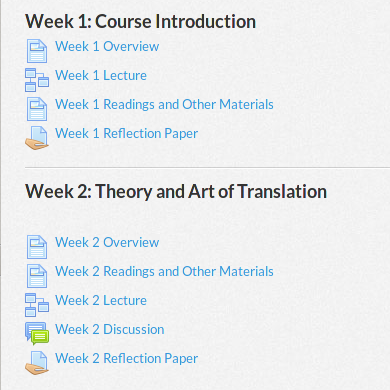
Task: Click the Week 2 Overview page icon
Action: point(37,247)
